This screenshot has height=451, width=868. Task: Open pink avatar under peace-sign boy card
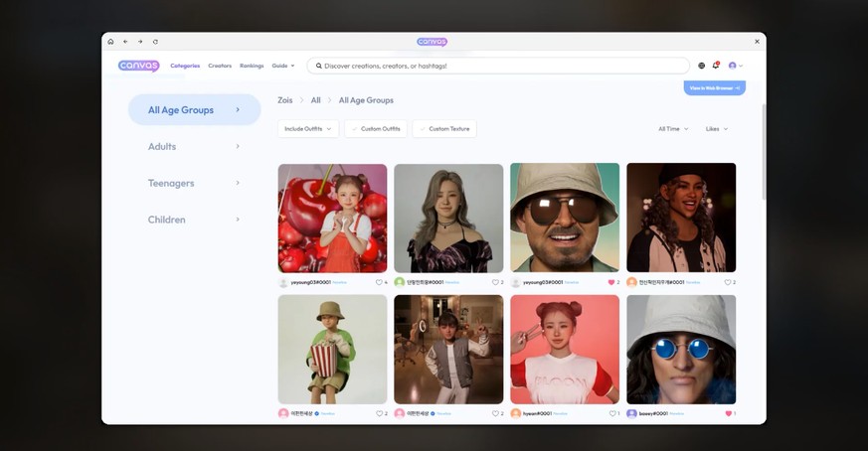[399, 413]
